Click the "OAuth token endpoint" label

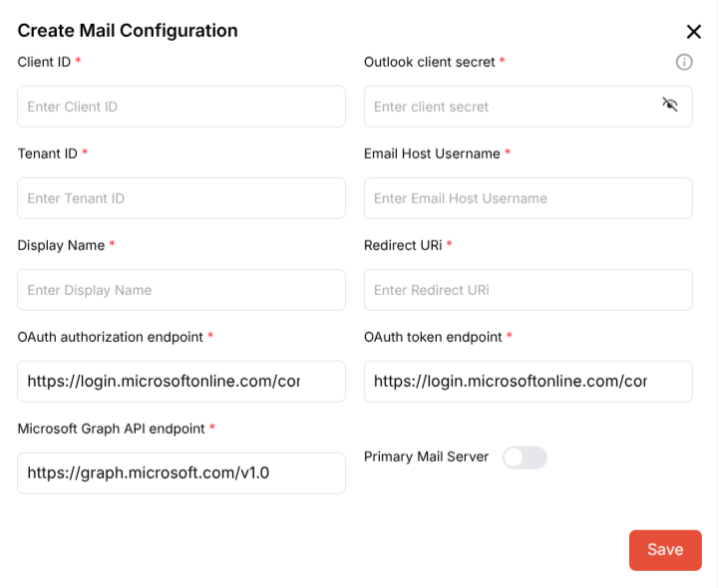click(x=433, y=337)
